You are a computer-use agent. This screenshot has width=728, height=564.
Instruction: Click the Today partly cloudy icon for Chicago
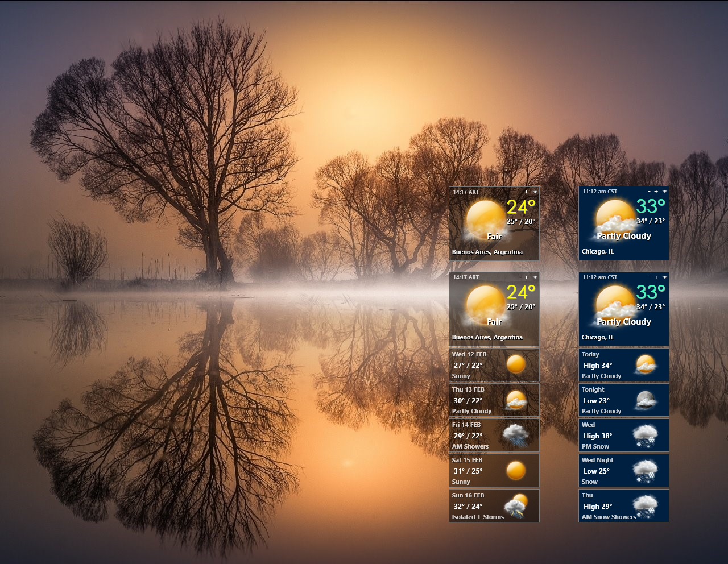coord(646,364)
